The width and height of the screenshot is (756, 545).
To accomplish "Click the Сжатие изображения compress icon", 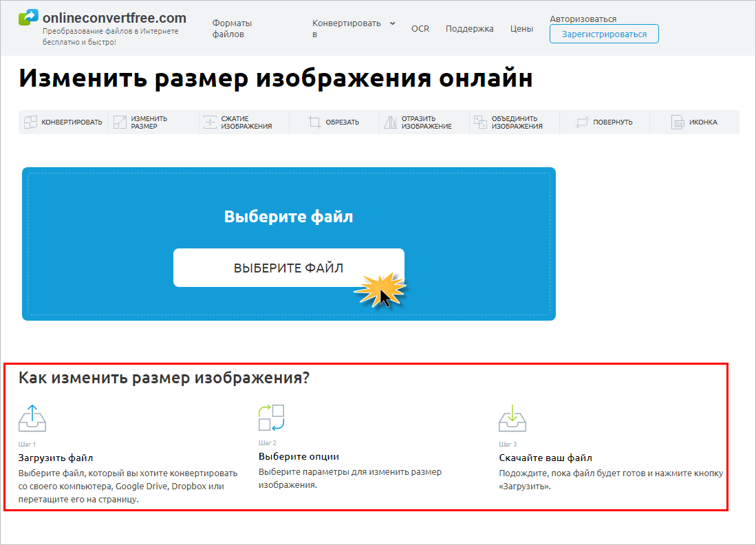I will (x=210, y=122).
